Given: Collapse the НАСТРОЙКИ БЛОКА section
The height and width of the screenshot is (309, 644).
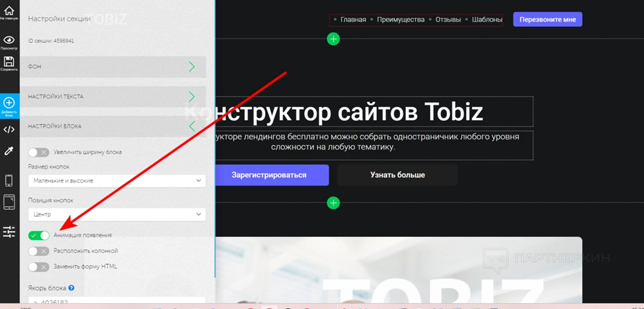Looking at the screenshot, I should (113, 126).
